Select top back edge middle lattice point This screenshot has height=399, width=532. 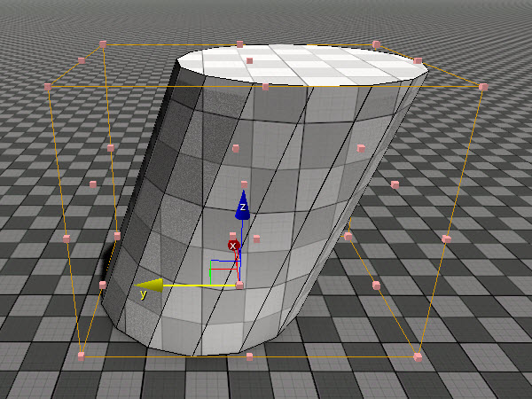(x=240, y=44)
